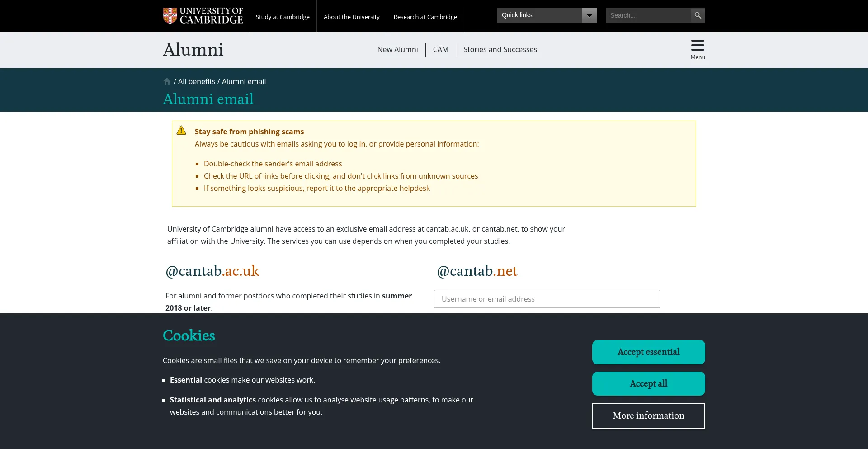Viewport: 868px width, 449px height.
Task: Click 'Check the URL of links' list item
Action: pos(341,176)
